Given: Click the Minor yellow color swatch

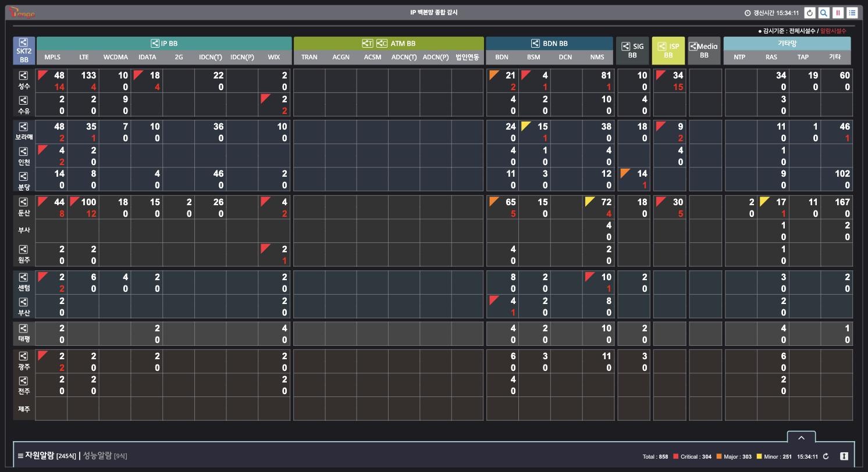Looking at the screenshot, I should (759, 456).
